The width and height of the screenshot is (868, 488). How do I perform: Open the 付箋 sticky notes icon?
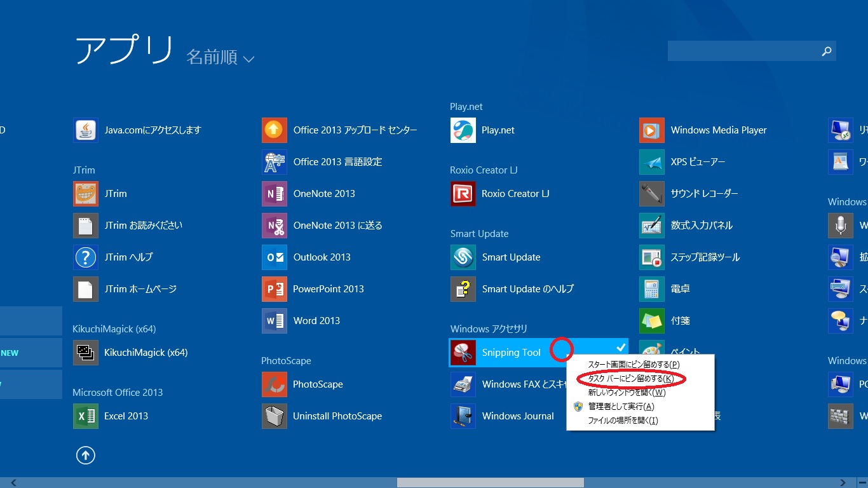coord(652,321)
